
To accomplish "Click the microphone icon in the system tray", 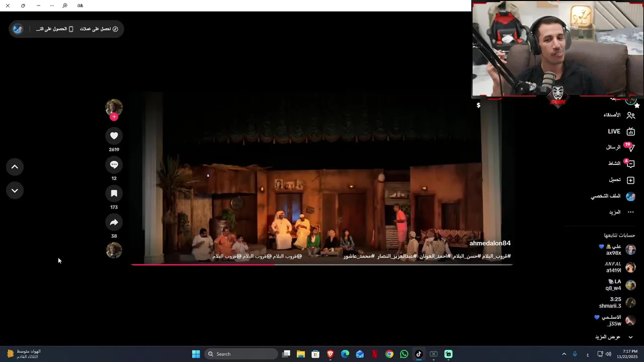I will [575, 354].
